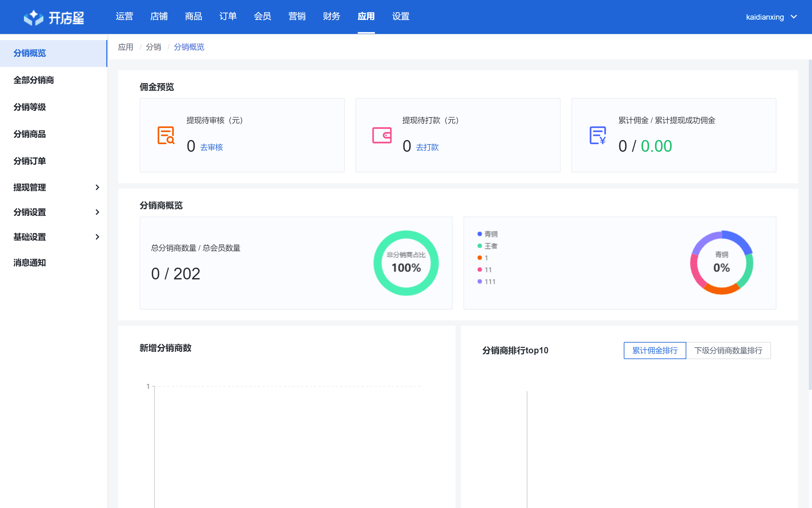The height and width of the screenshot is (508, 812).
Task: Switch to 下级分销商数量排行 ranking
Action: point(728,351)
